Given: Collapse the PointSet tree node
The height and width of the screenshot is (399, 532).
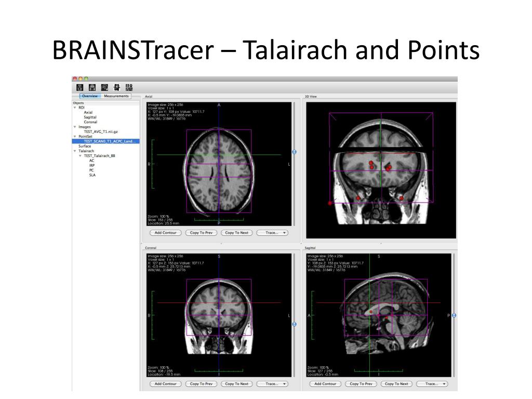Looking at the screenshot, I should [x=75, y=137].
